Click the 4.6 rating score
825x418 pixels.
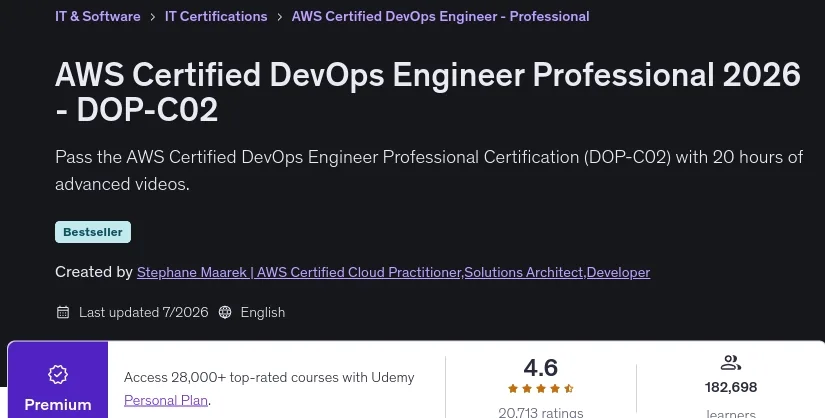pyautogui.click(x=540, y=367)
